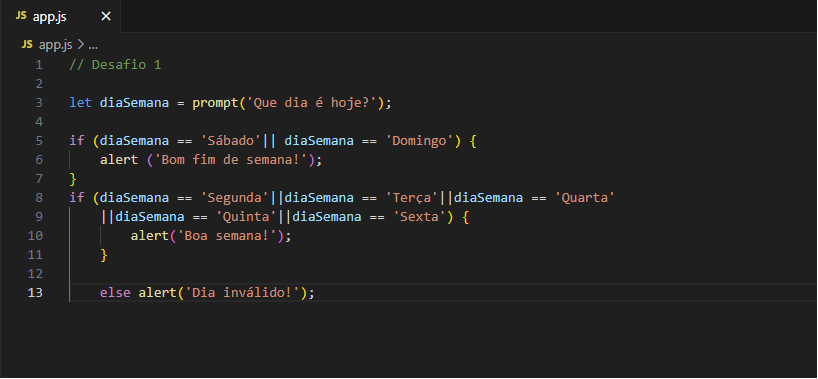This screenshot has height=379, width=818.
Task: Select the app.js editor tab
Action: (60, 16)
